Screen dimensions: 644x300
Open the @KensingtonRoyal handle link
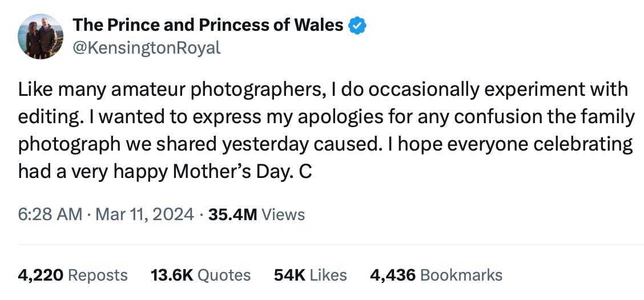(146, 48)
